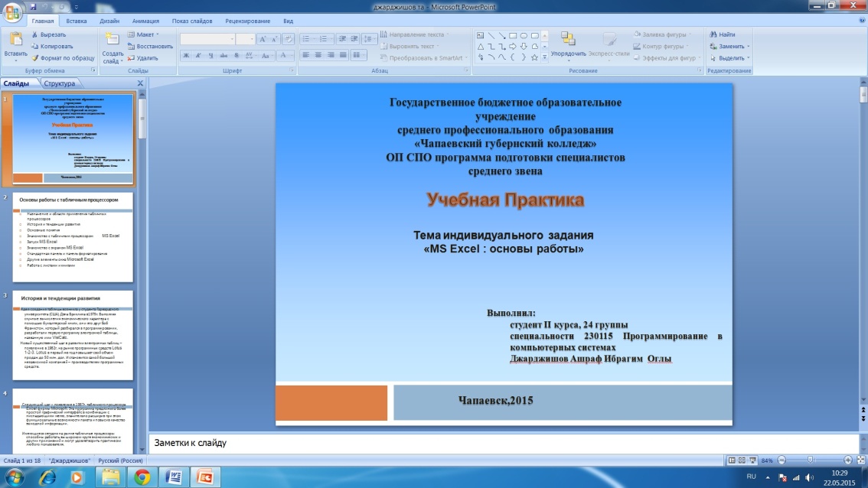Decrease list indent level

click(x=342, y=39)
